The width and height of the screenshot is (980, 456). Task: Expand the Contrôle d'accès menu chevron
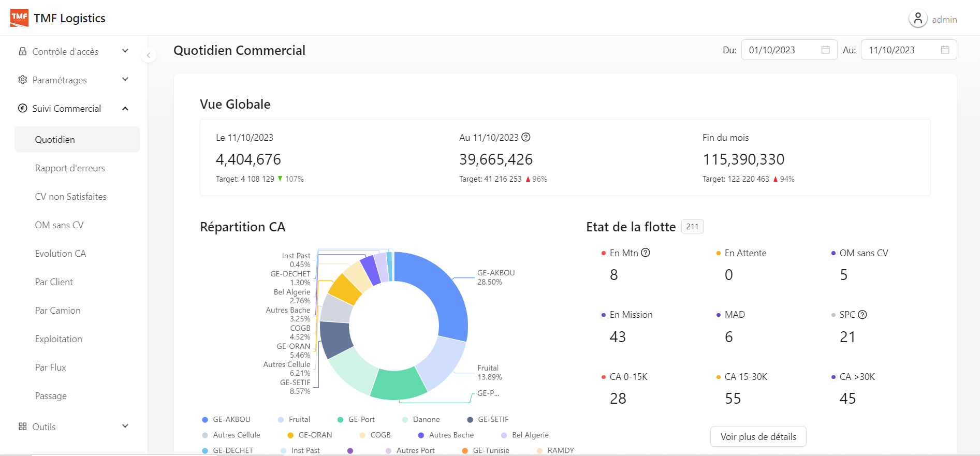click(125, 51)
